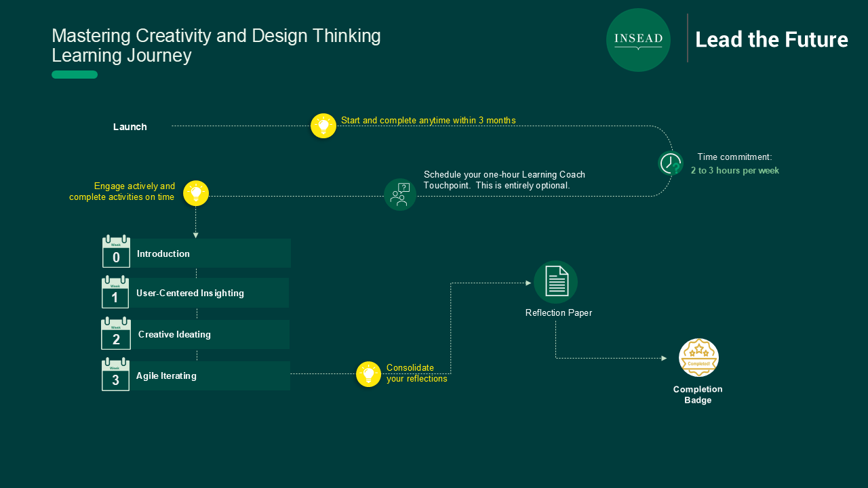
Task: Click the Learning Coach Touchpoint icon
Action: 400,195
